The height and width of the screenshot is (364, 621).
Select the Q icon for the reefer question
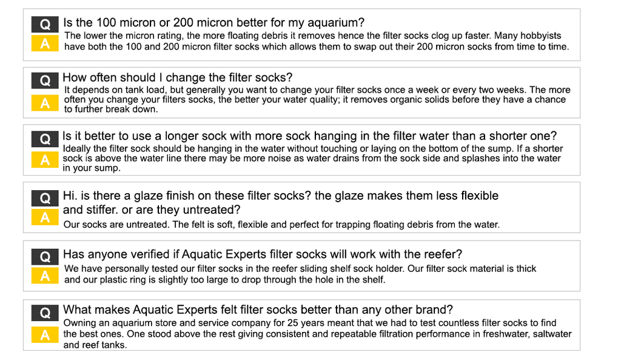pos(45,257)
